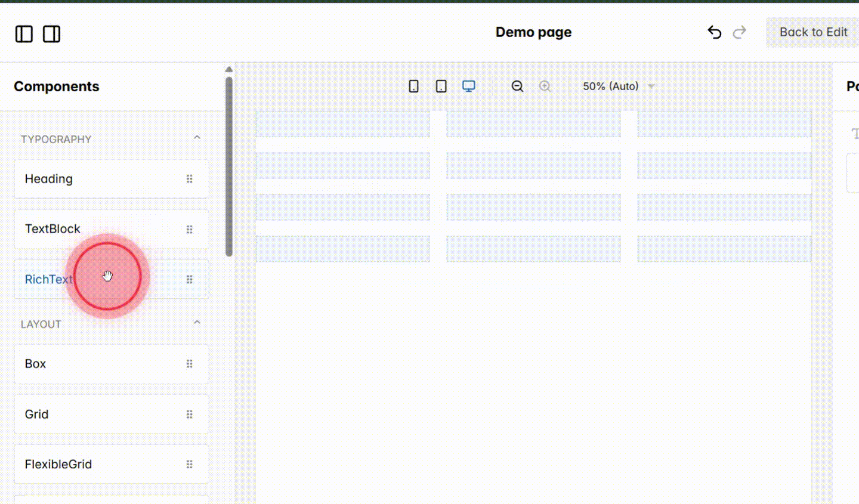This screenshot has height=504, width=859.
Task: Select the RichText component
Action: tap(49, 279)
